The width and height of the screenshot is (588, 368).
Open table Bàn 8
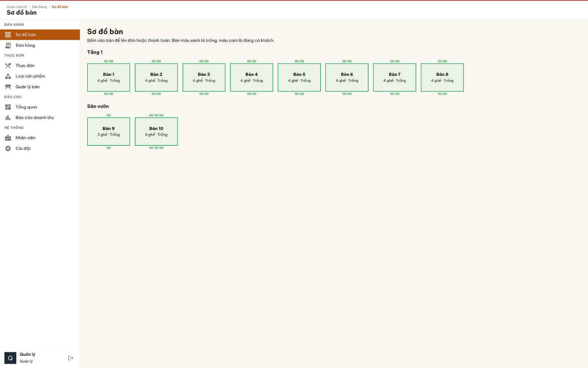coord(442,77)
